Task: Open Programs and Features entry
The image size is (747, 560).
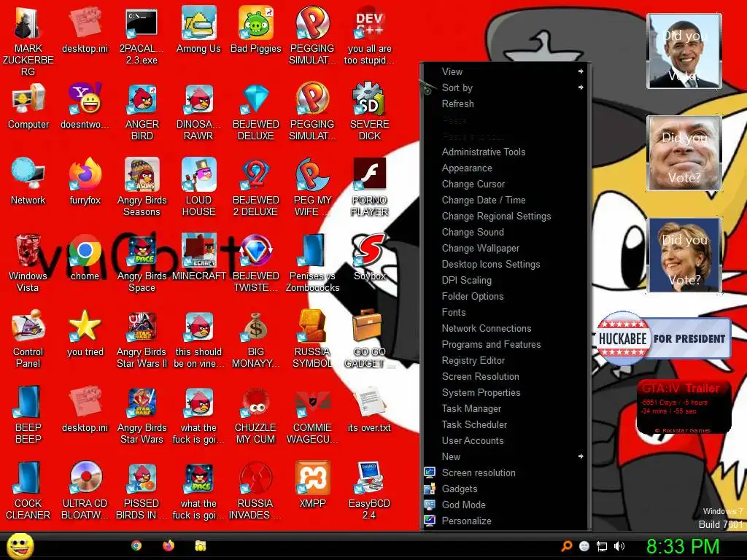Action: [506, 344]
